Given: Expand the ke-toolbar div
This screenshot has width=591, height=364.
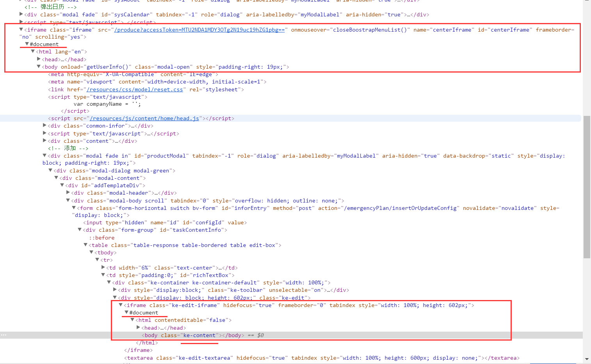Looking at the screenshot, I should pyautogui.click(x=115, y=289).
